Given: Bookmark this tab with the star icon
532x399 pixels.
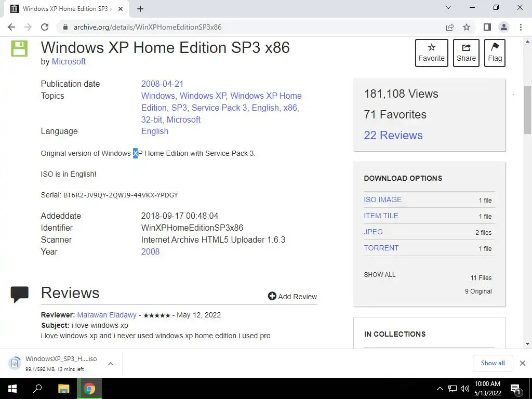Looking at the screenshot, I should tap(467, 27).
